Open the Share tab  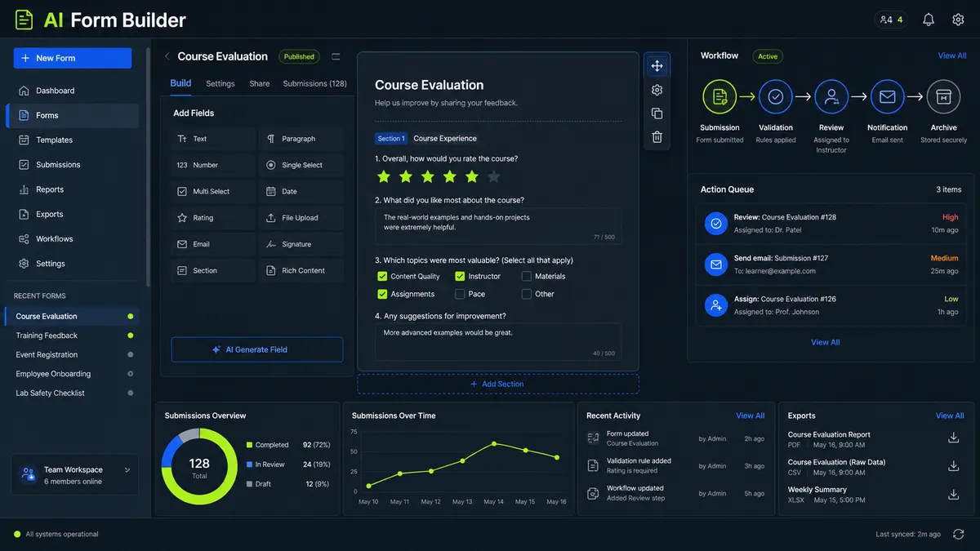260,83
